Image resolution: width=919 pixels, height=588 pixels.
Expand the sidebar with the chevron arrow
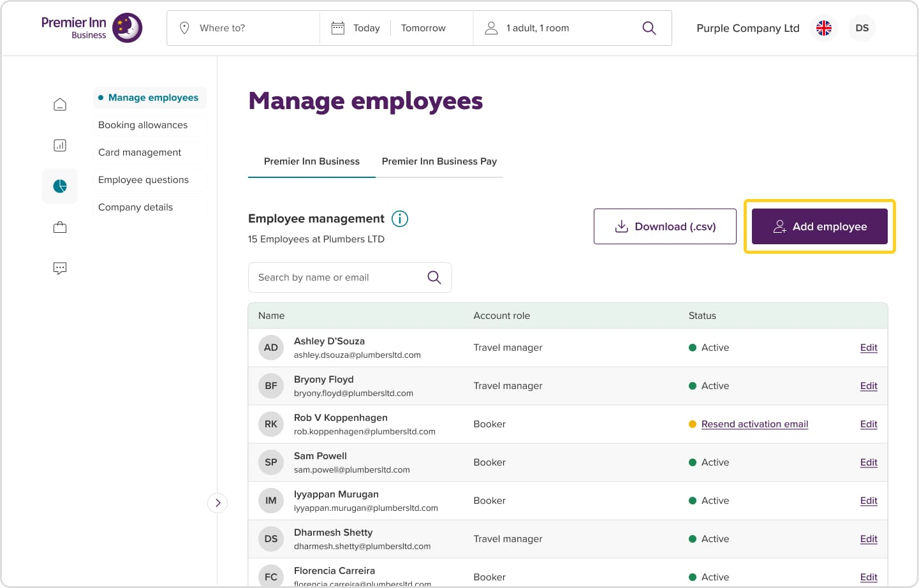pos(217,503)
